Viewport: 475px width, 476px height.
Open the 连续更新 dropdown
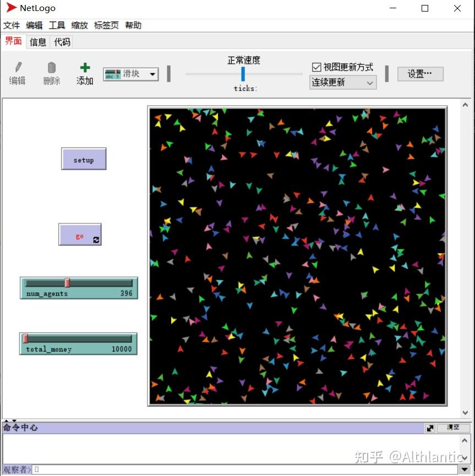(x=342, y=83)
